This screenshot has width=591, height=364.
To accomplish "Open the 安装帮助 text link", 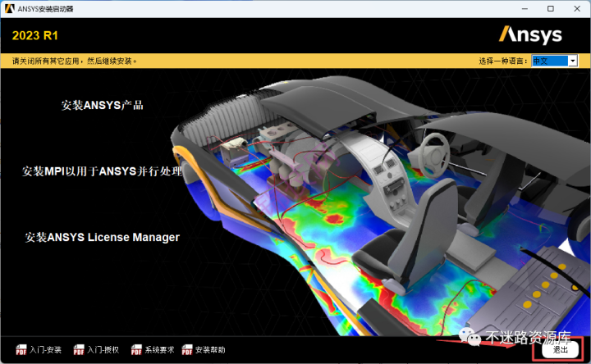I will click(210, 350).
